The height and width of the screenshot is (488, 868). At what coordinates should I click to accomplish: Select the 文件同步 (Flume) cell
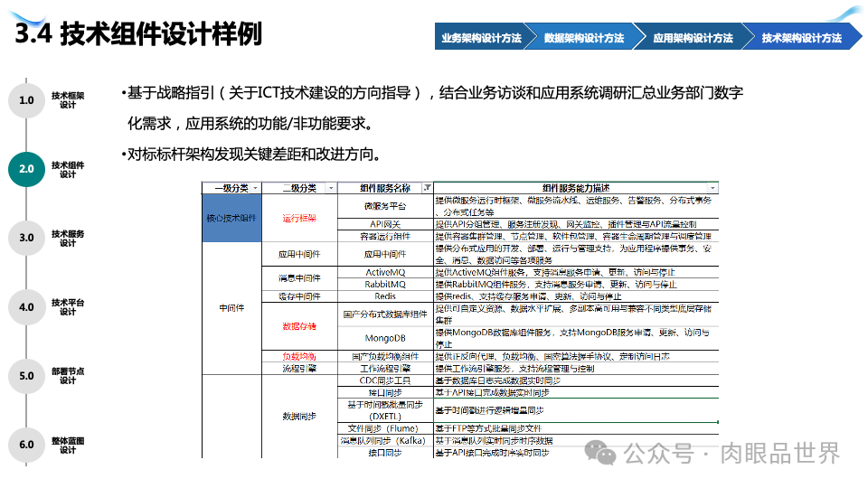pyautogui.click(x=385, y=428)
